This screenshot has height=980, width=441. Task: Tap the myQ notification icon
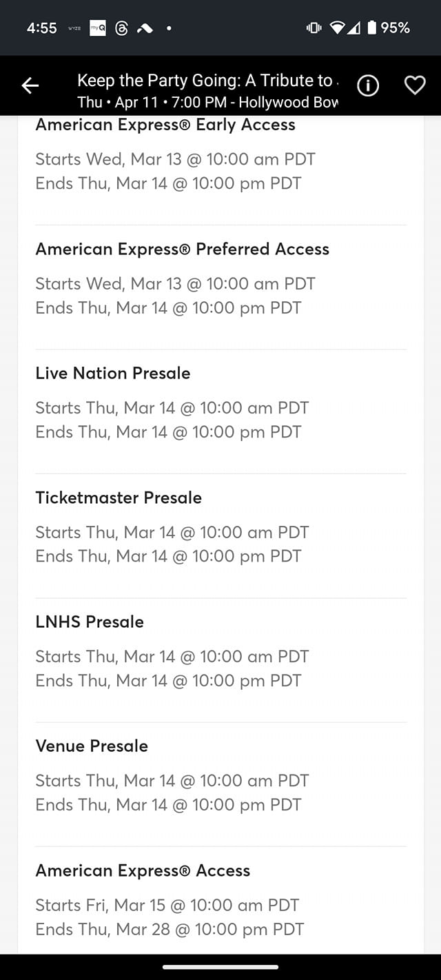98,28
